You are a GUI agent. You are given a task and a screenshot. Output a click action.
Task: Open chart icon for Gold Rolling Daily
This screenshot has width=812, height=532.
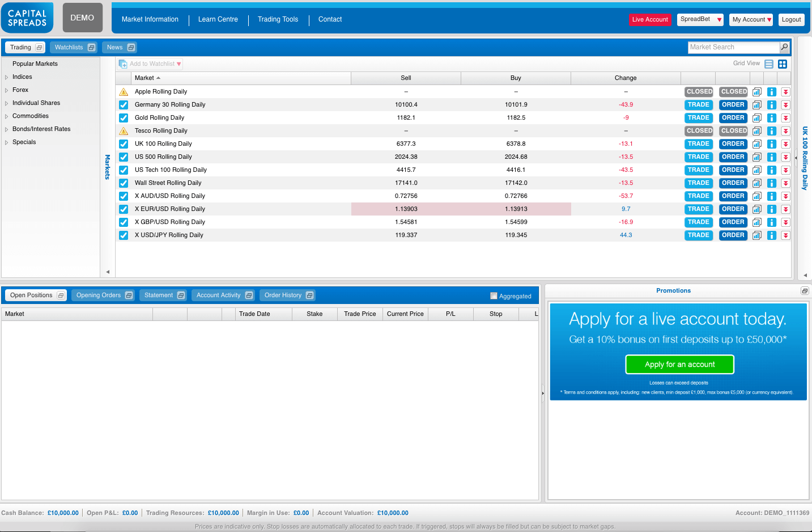(756, 118)
